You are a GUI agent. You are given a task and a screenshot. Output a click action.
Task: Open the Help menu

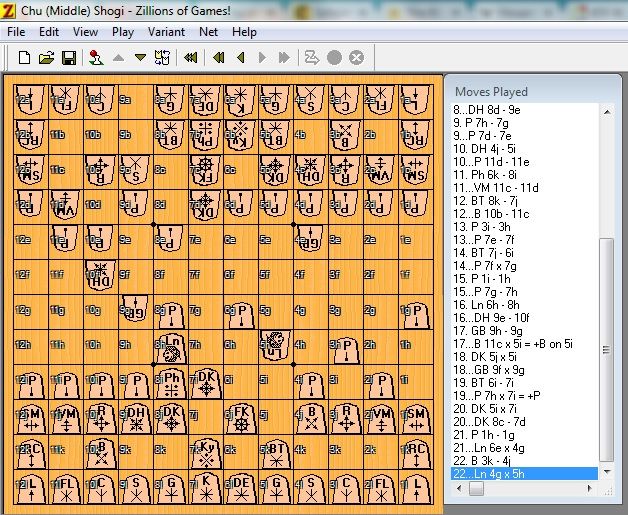pyautogui.click(x=244, y=32)
